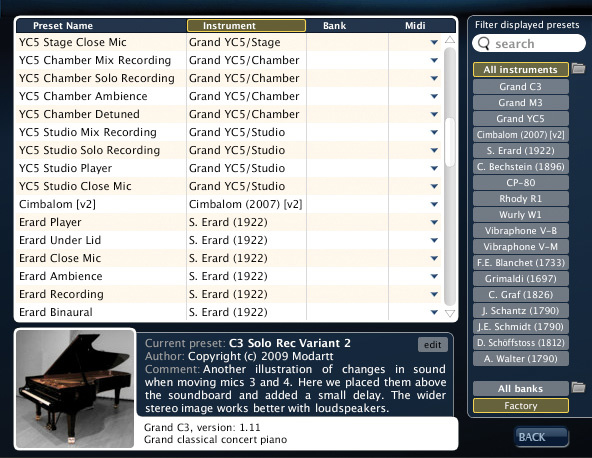Click the scroll-down arrow of the preset list
The image size is (592, 458).
tap(450, 313)
